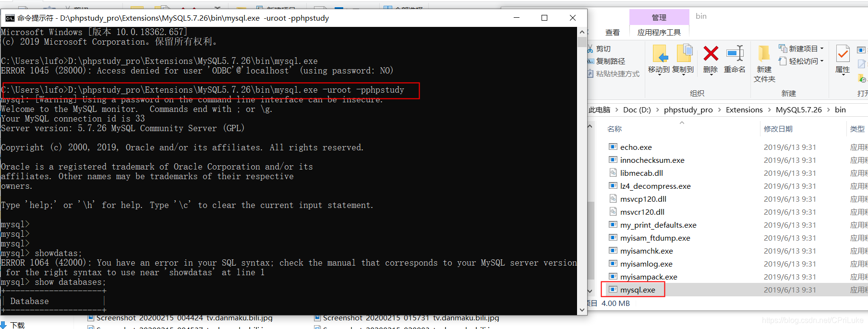Select the msvcr120.dll file
The width and height of the screenshot is (868, 329).
642,212
